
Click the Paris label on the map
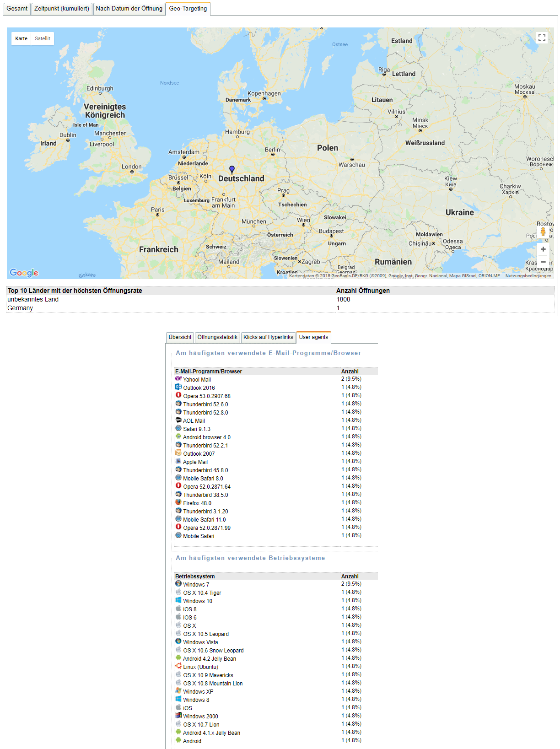point(157,210)
